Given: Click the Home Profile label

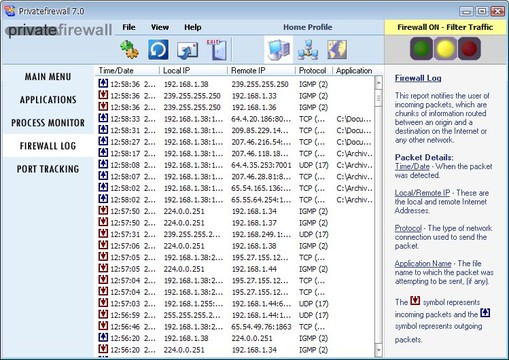Looking at the screenshot, I should pyautogui.click(x=308, y=27).
